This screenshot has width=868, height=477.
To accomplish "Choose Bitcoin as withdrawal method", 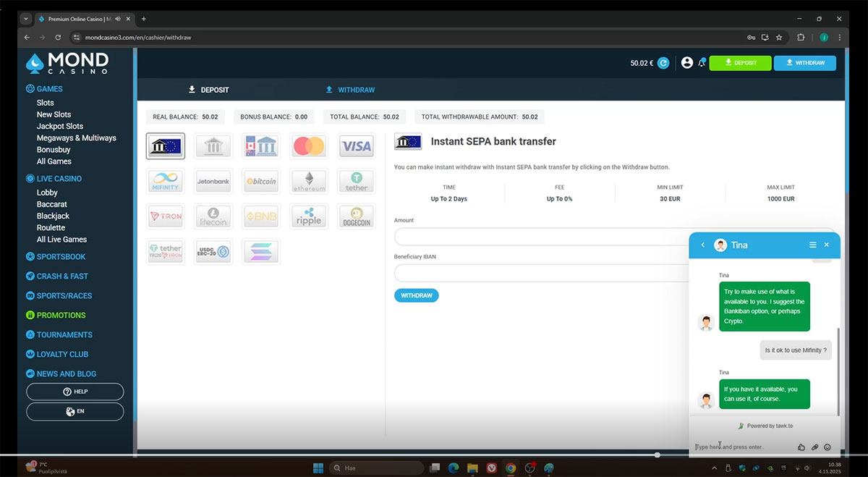I will click(x=261, y=181).
